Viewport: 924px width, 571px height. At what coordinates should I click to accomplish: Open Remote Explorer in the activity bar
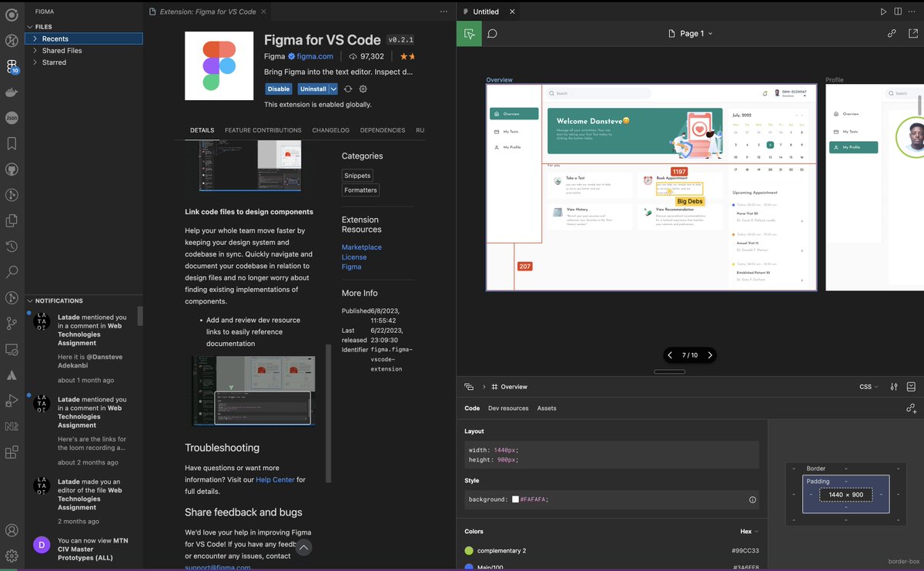pos(12,349)
